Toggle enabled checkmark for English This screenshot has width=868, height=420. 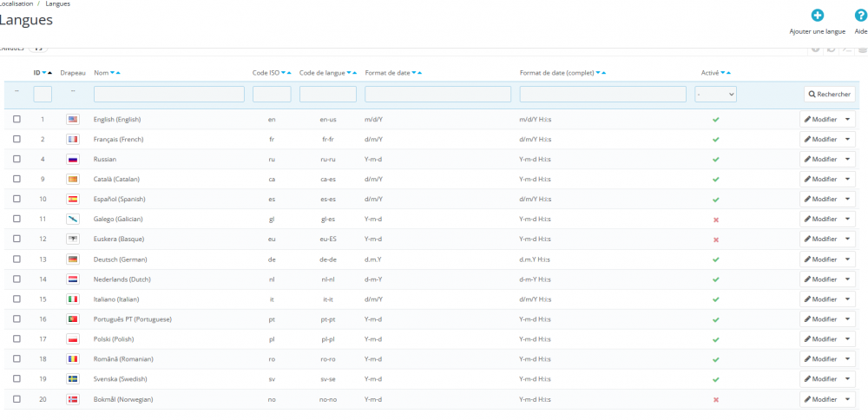point(716,120)
